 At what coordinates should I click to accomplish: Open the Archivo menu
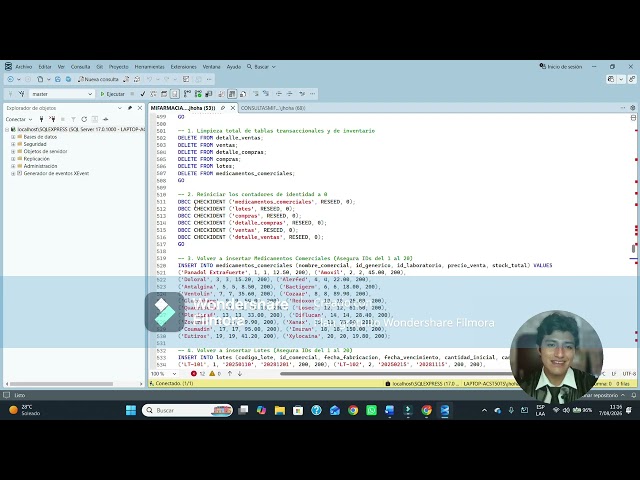[x=24, y=67]
